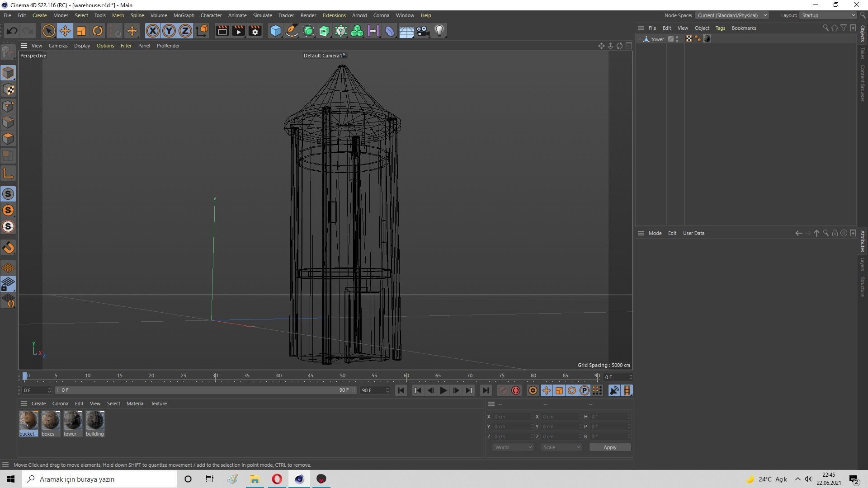Viewport: 868px width, 488px height.
Task: Open the World coordinate dropdown
Action: (x=513, y=447)
